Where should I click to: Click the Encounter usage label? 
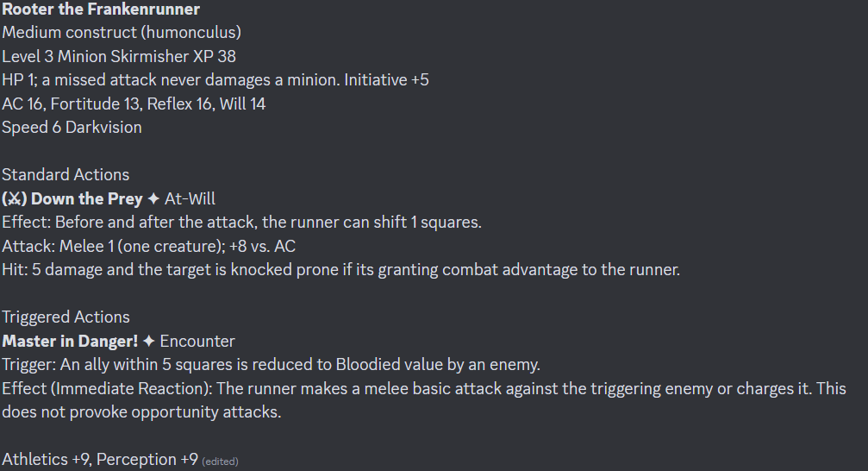click(197, 342)
